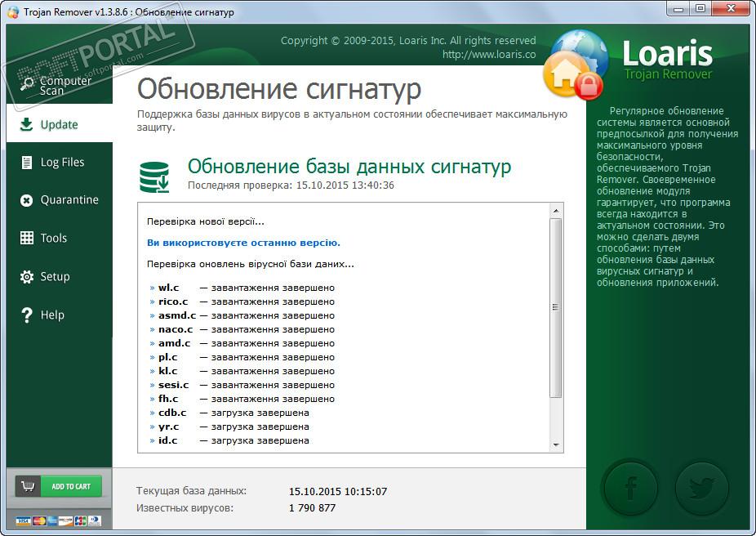Click the 'Обновление базы данных сигнатур' heading
756x536 pixels.
349,167
